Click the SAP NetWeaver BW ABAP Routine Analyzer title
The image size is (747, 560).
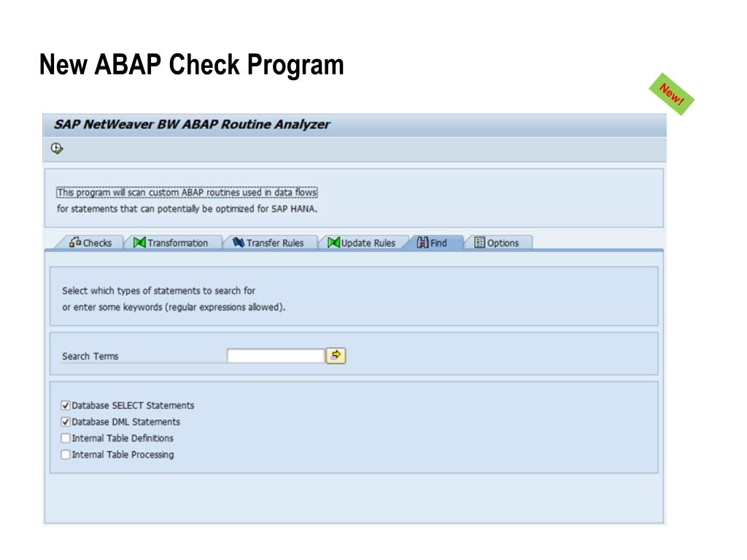click(192, 125)
